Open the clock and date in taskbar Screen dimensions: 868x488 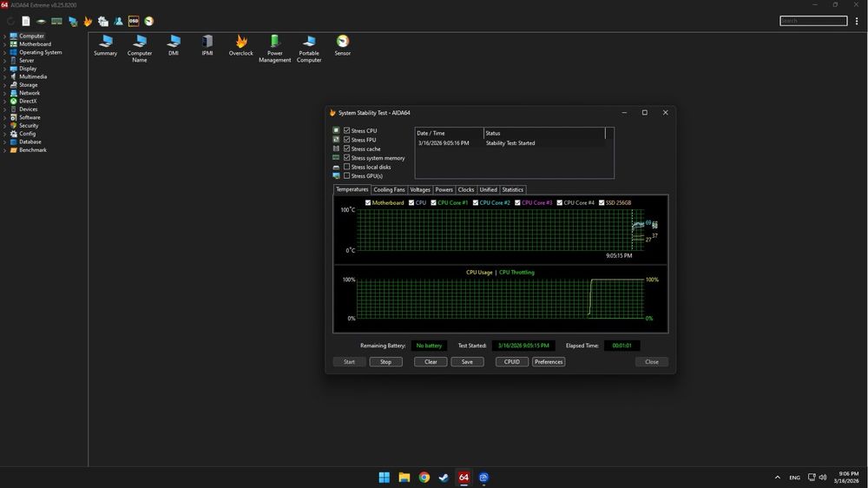pos(848,477)
